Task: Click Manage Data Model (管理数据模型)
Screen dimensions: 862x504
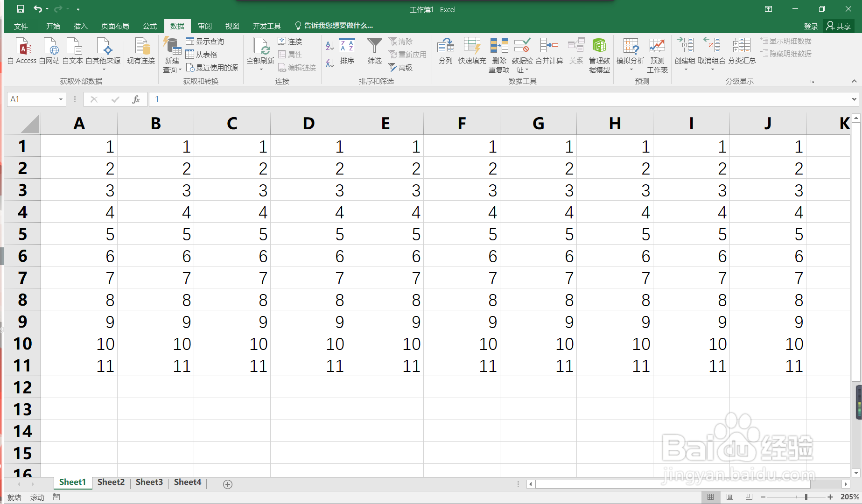Action: [x=599, y=55]
